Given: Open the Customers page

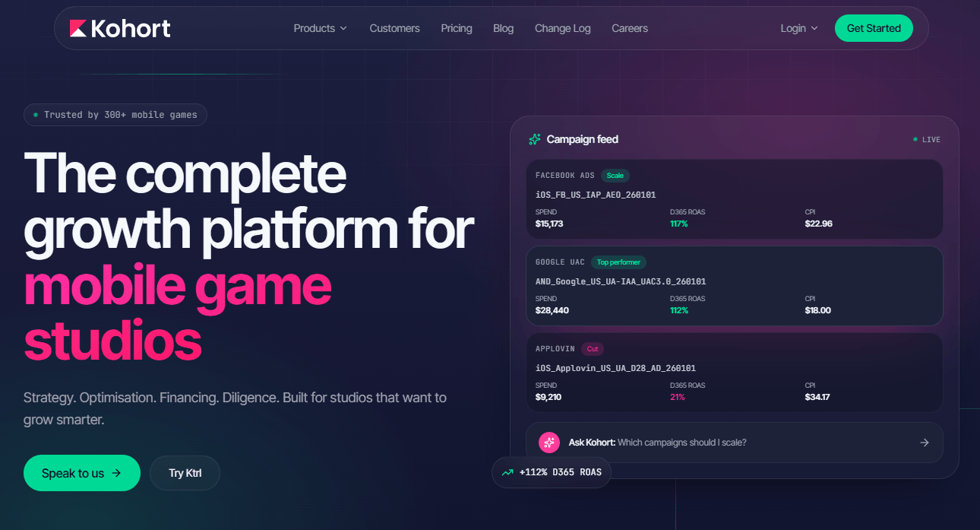Looking at the screenshot, I should point(394,28).
